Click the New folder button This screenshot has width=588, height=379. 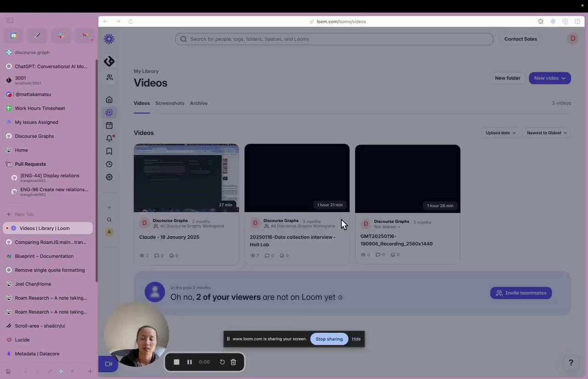[508, 78]
